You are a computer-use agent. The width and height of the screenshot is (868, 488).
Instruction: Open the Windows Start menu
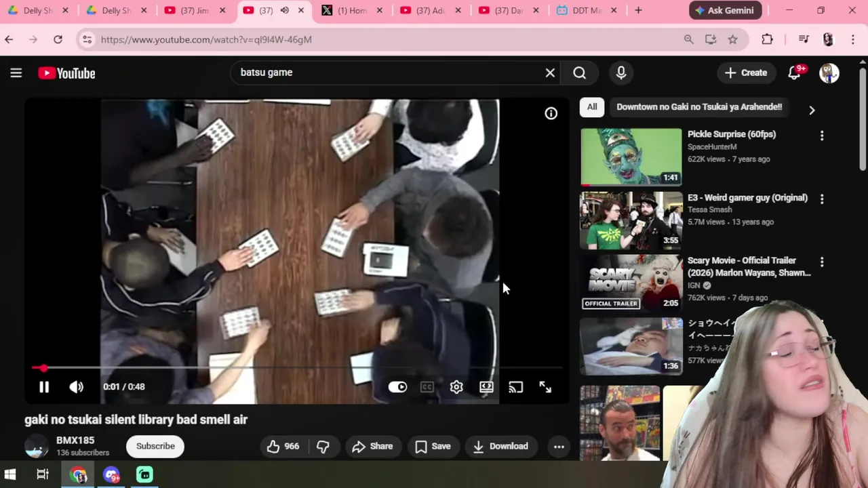9,474
